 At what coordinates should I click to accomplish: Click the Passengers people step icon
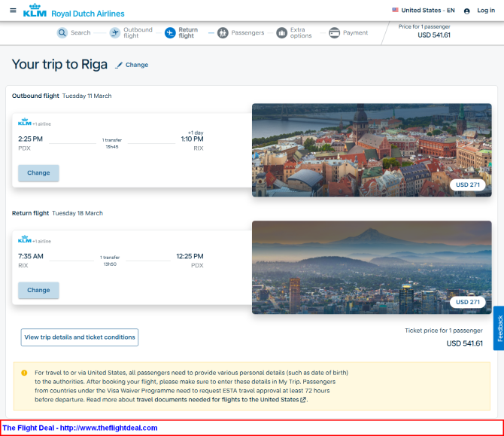coord(223,32)
